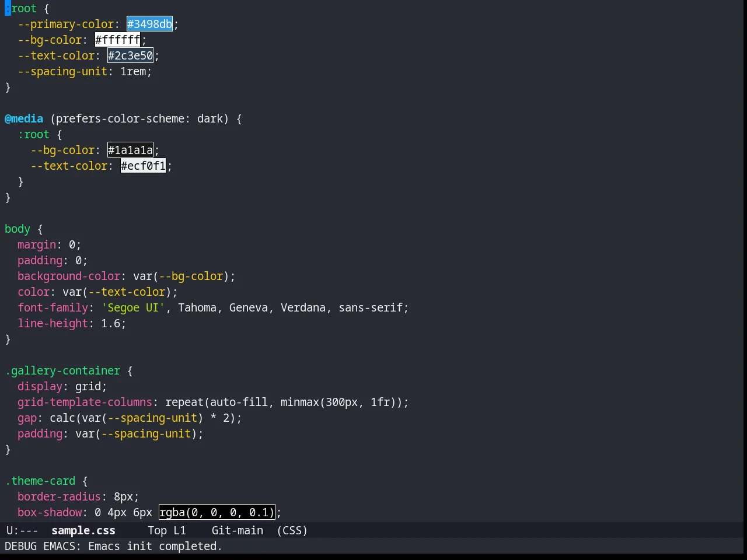The image size is (747, 560).
Task: Place cursor on --primary-color property
Action: (x=65, y=24)
